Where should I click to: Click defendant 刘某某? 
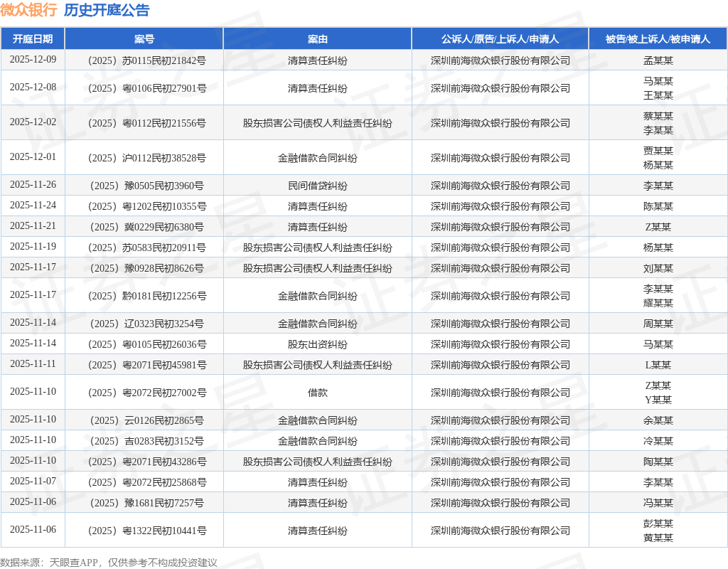(658, 268)
